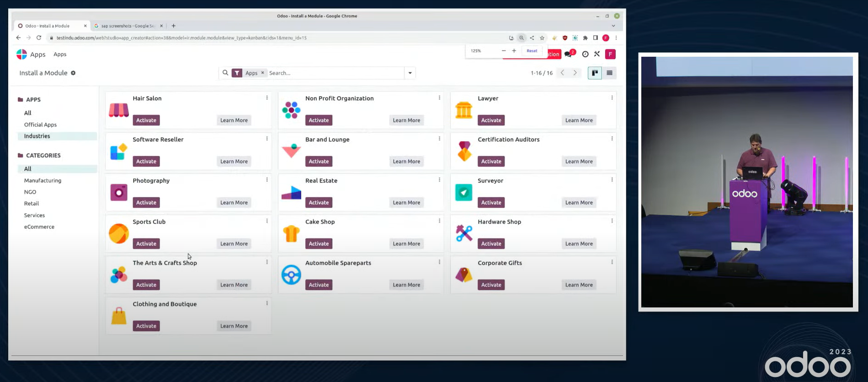This screenshot has width=868, height=382.
Task: Click the Certification Auditors app icon
Action: pos(464,151)
